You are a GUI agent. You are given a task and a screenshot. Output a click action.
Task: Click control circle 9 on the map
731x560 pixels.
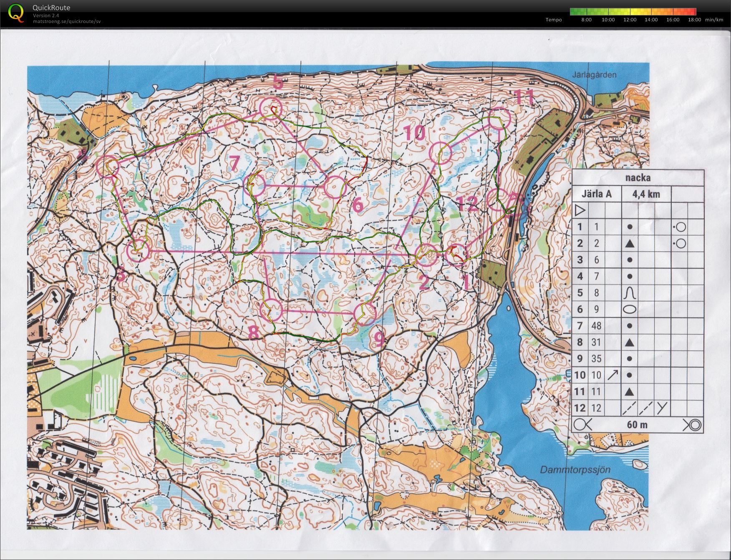[x=365, y=314]
